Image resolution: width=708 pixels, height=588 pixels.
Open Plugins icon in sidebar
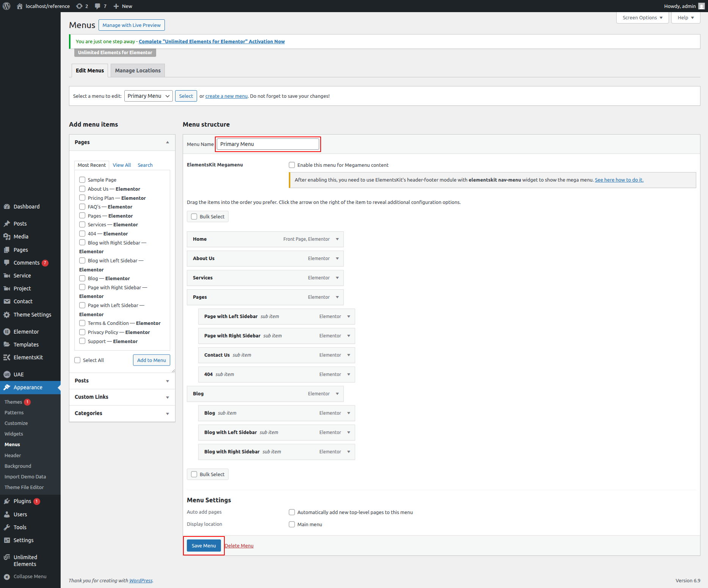[7, 501]
